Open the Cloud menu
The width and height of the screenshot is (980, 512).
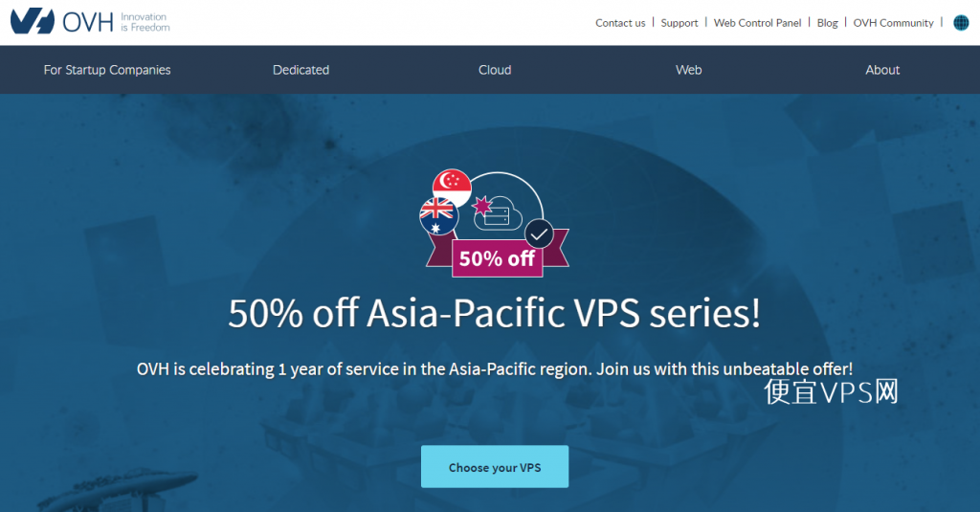click(495, 70)
